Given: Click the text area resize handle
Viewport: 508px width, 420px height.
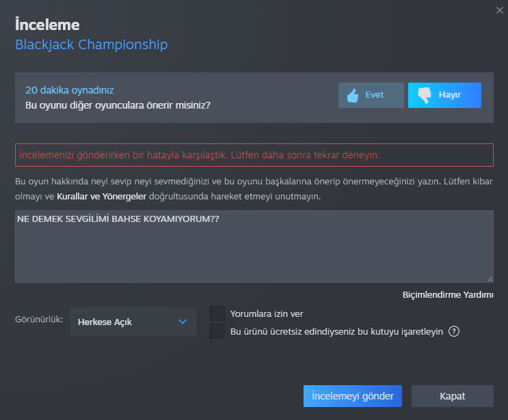Looking at the screenshot, I should pos(490,279).
